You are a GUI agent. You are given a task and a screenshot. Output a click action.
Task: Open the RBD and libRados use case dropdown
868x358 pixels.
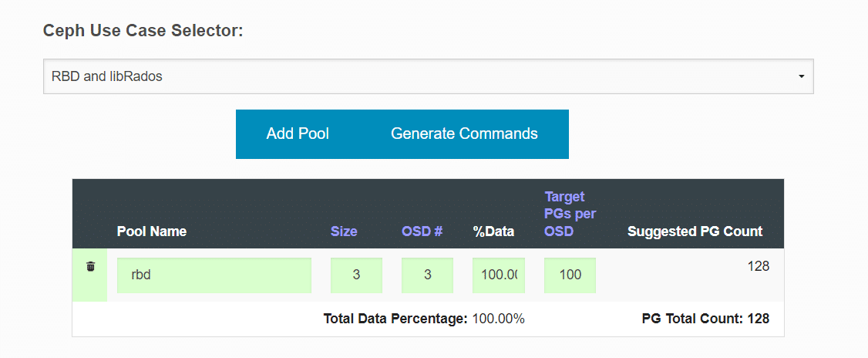tap(429, 76)
